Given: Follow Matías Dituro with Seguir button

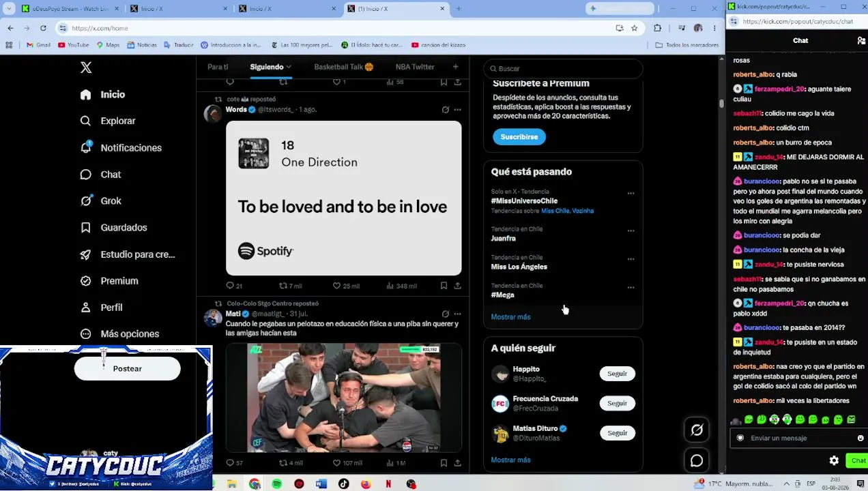Looking at the screenshot, I should [617, 433].
